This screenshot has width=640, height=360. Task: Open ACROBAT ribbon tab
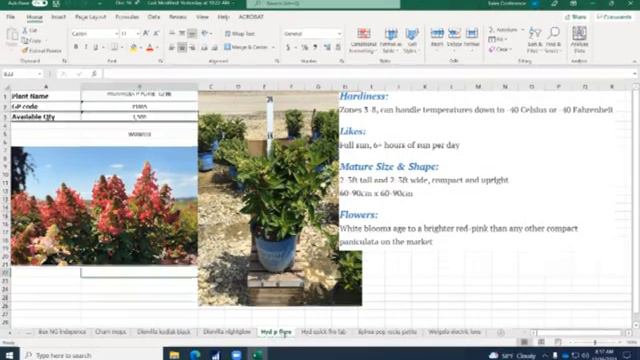251,17
